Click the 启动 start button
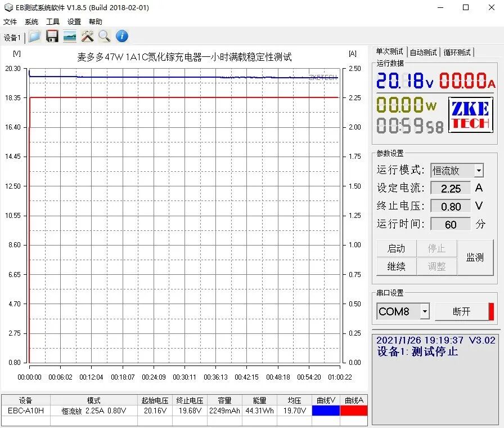 pyautogui.click(x=397, y=248)
